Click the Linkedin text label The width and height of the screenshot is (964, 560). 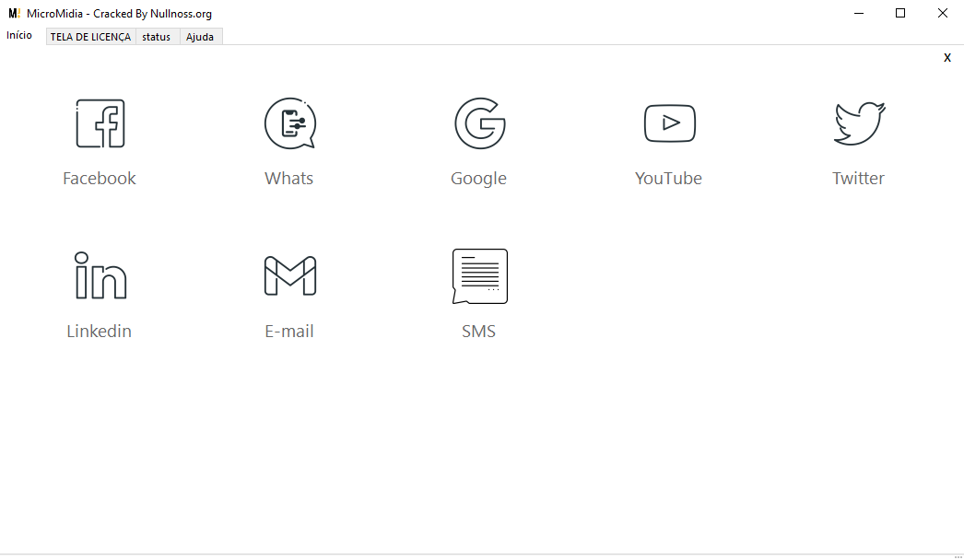99,332
